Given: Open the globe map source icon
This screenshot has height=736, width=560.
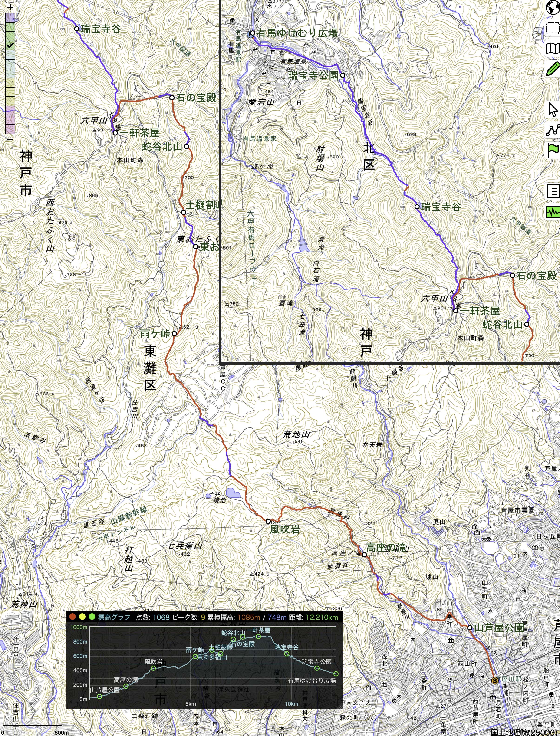Looking at the screenshot, I should 553,7.
